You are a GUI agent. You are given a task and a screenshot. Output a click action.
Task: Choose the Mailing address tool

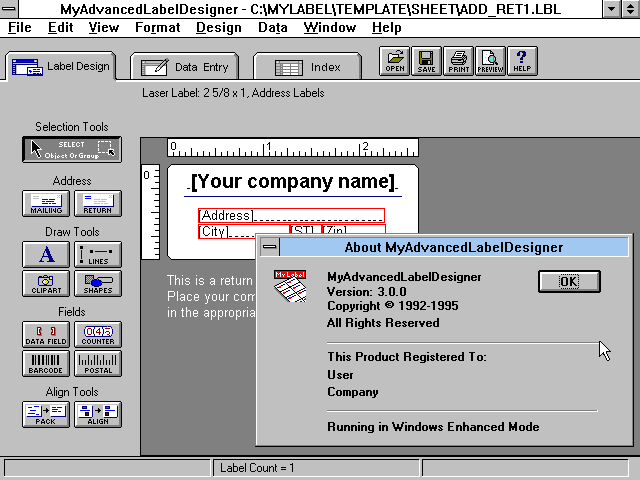pyautogui.click(x=46, y=203)
